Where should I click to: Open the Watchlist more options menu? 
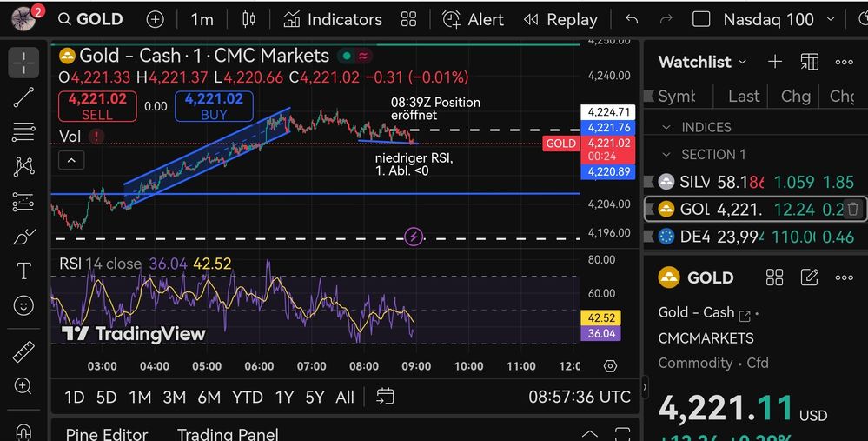845,62
